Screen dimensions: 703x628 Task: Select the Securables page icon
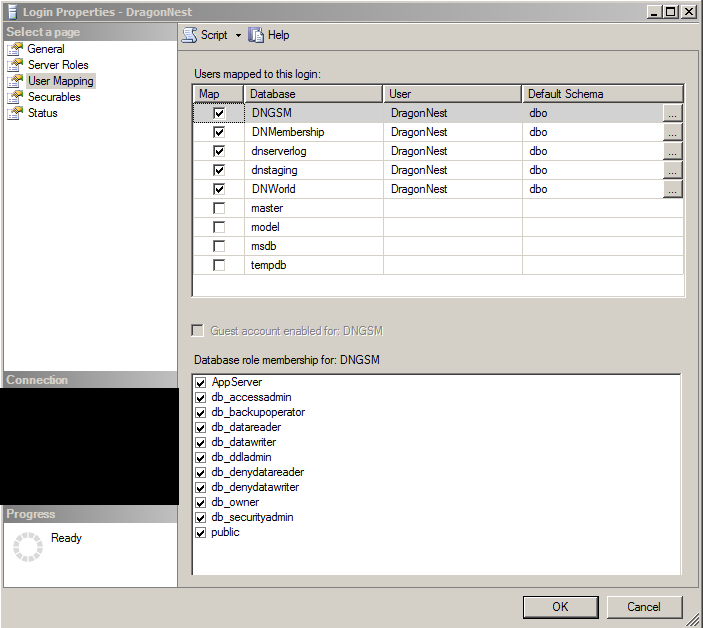[15, 97]
